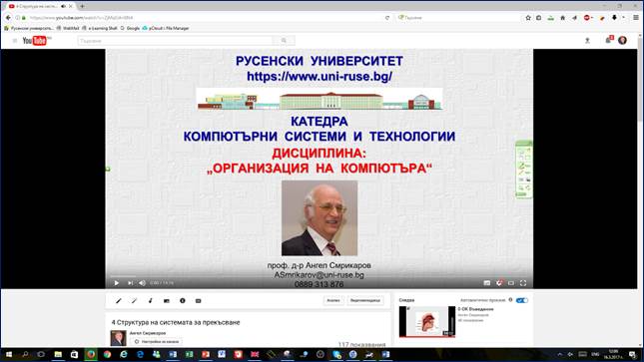
Task: Click the browser search box
Action: pyautogui.click(x=457, y=18)
